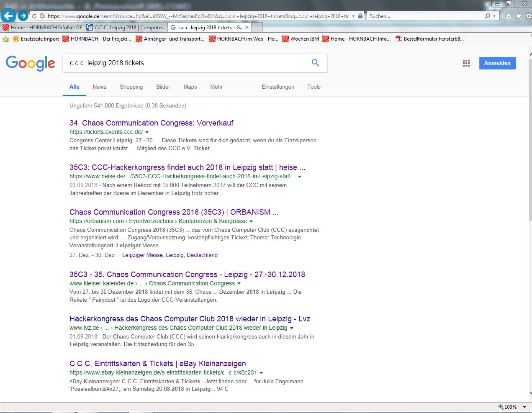
Task: Expand dropdown arrow beside orbanism.com breadcrumb
Action: [x=251, y=221]
